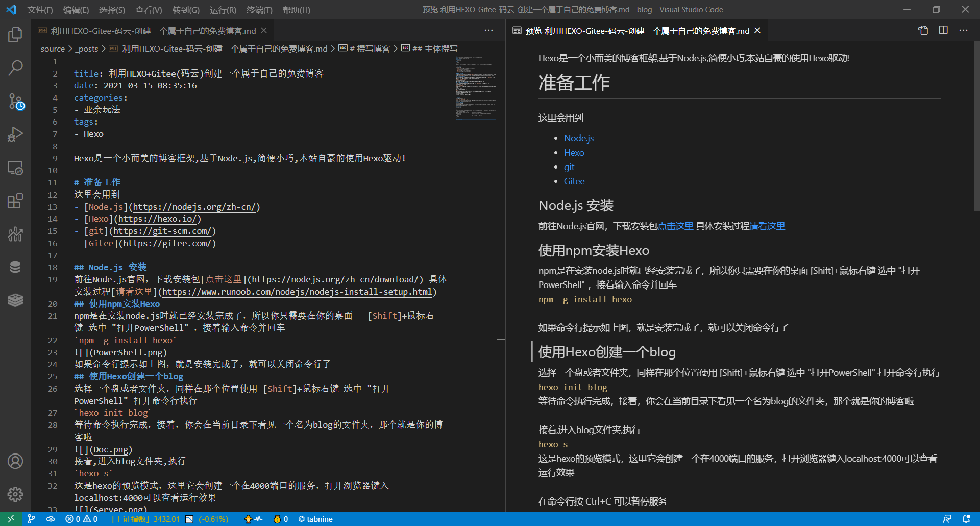This screenshot has width=980, height=526.
Task: Open the errors and warnings status item
Action: point(82,519)
